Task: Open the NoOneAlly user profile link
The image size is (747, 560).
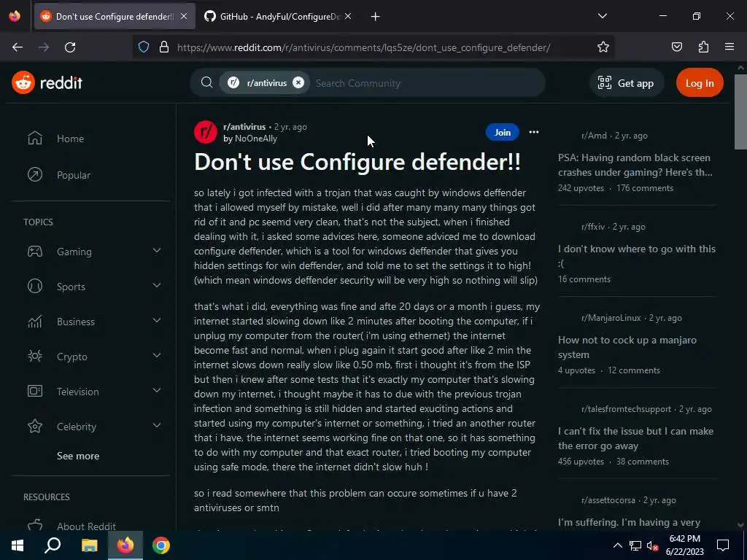Action: tap(256, 139)
